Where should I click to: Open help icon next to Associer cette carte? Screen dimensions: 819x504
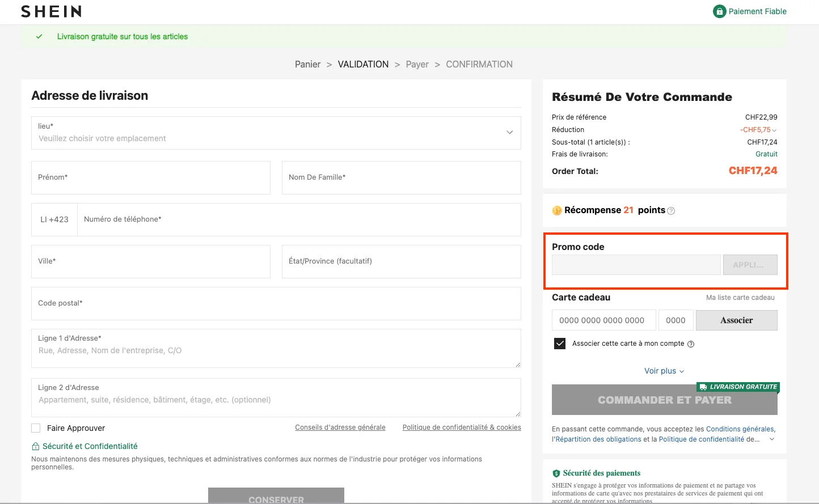pos(691,343)
